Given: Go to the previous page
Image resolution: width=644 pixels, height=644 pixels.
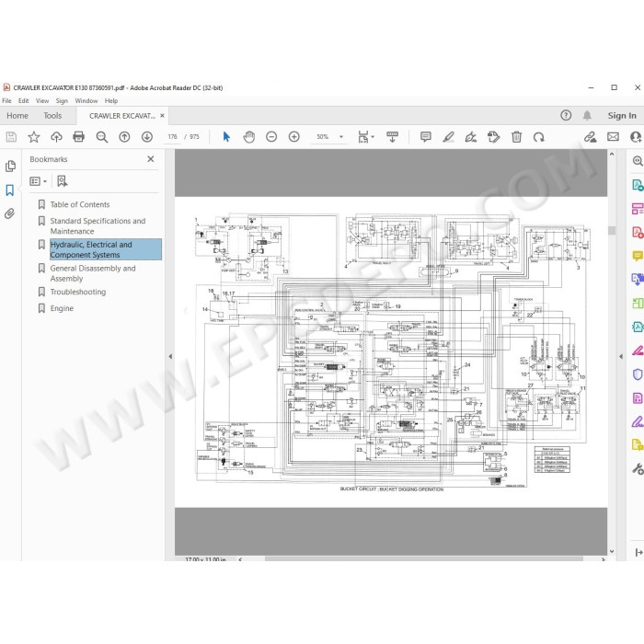Looking at the screenshot, I should [x=124, y=137].
